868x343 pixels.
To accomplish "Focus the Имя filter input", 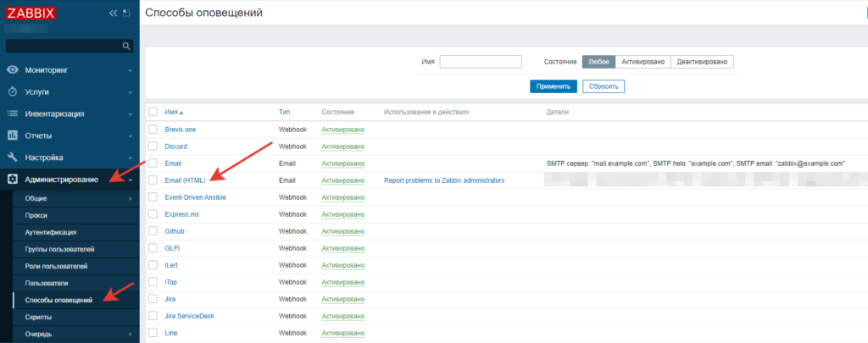I will click(481, 62).
